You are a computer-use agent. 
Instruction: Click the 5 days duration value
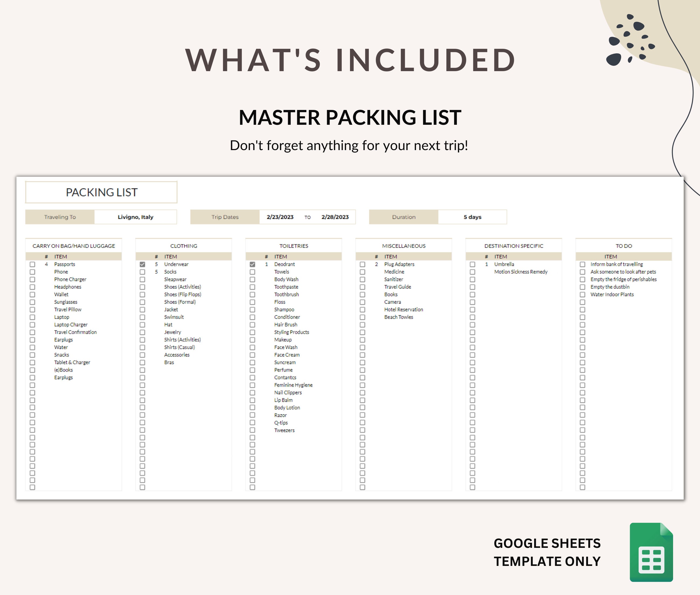[x=472, y=217]
